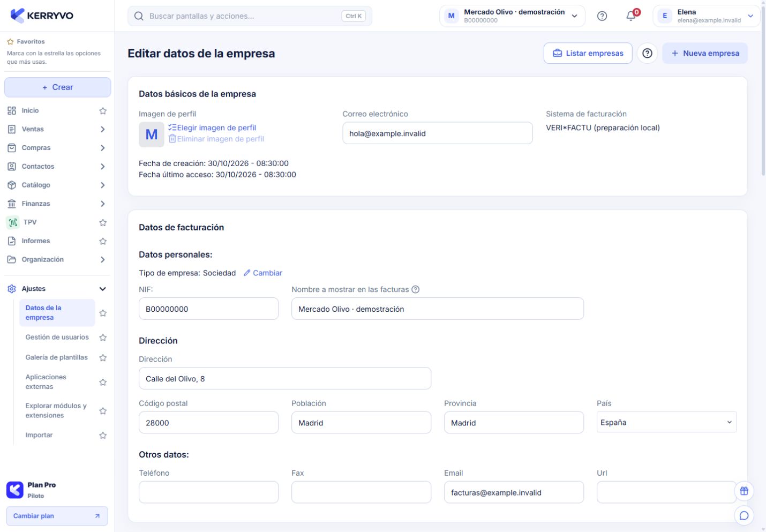Viewport: 766px width, 532px height.
Task: Click Cambiar plan
Action: pyautogui.click(x=57, y=516)
